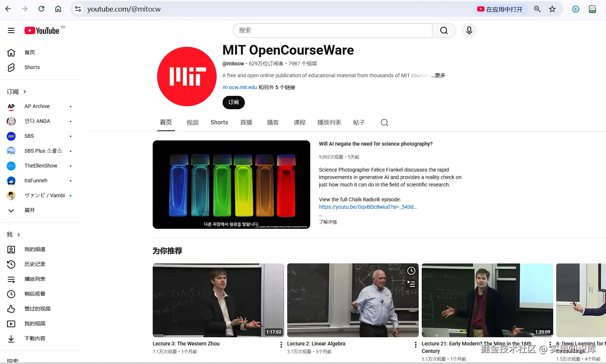
Task: Open the hamburger guide menu
Action: tap(11, 30)
